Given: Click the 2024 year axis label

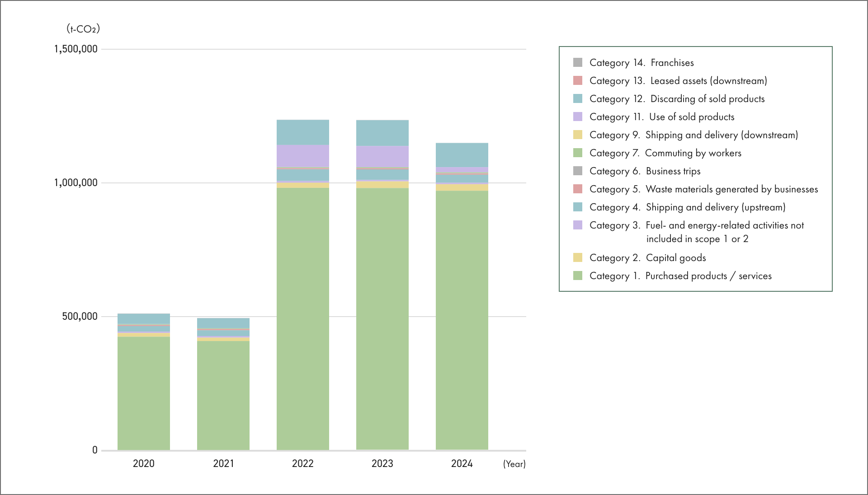Looking at the screenshot, I should click(x=462, y=463).
